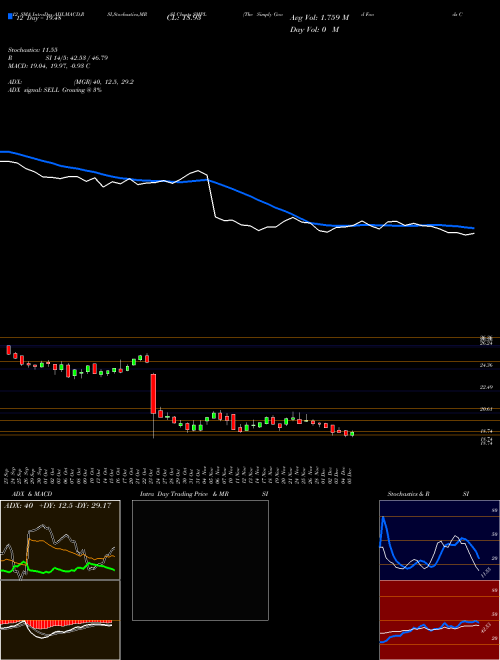The width and height of the screenshot is (500, 660).
Task: Click the '24.36' price axis label
Action: pos(486,365)
